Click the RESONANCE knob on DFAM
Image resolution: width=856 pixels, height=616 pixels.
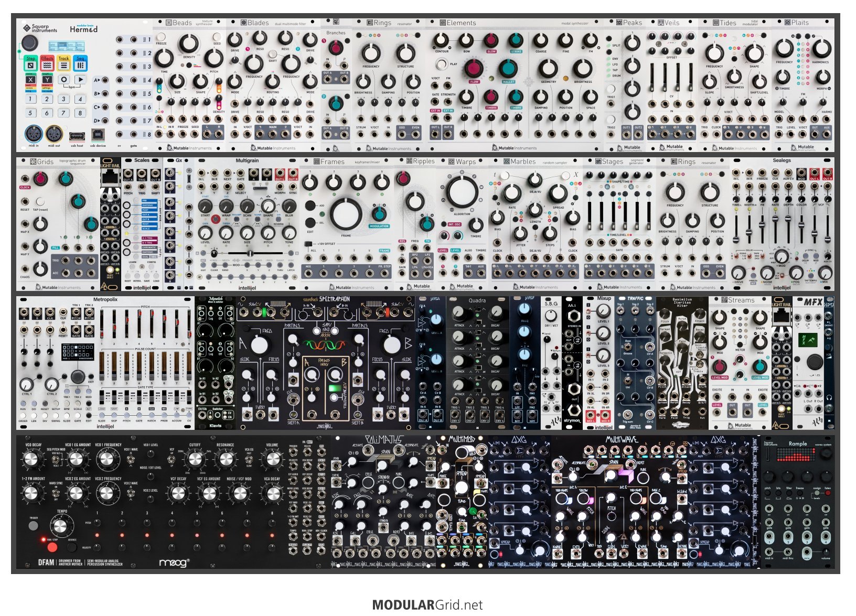tap(226, 460)
